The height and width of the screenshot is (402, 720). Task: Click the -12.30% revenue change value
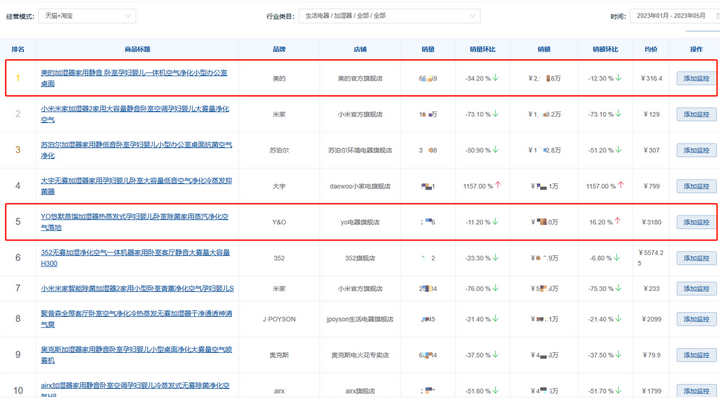tap(601, 78)
